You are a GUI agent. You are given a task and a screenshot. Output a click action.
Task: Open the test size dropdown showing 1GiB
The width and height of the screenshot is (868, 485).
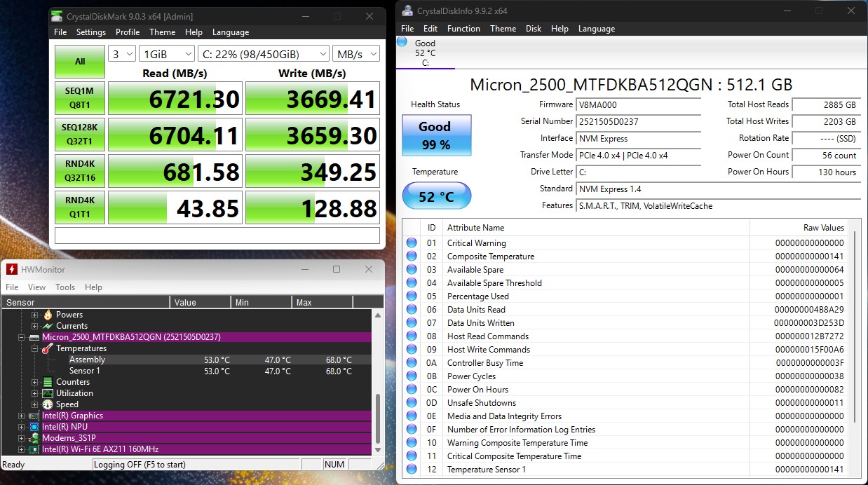167,54
